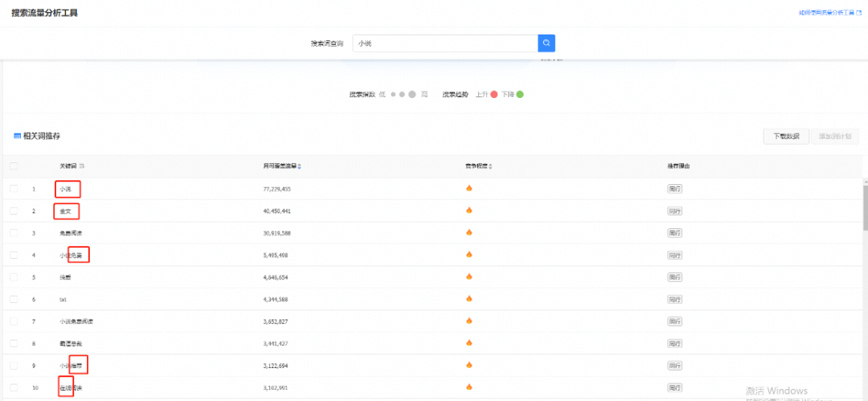Viewport: 868px width, 401px height.
Task: Click the 下载数据 button
Action: 785,137
